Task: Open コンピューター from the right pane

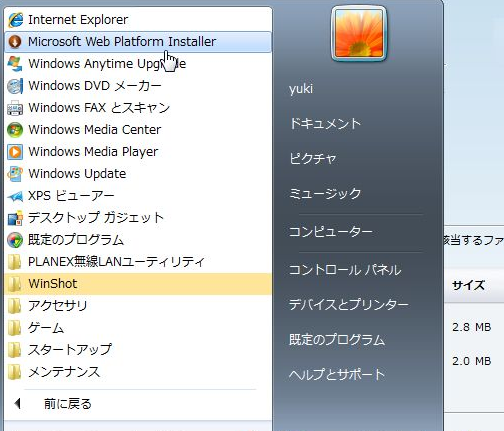Action: [331, 231]
